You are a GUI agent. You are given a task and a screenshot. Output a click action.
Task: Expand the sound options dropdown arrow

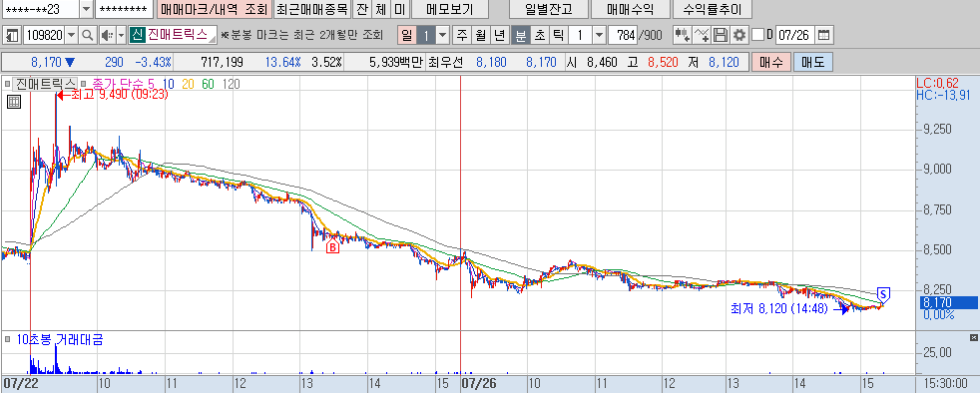121,35
